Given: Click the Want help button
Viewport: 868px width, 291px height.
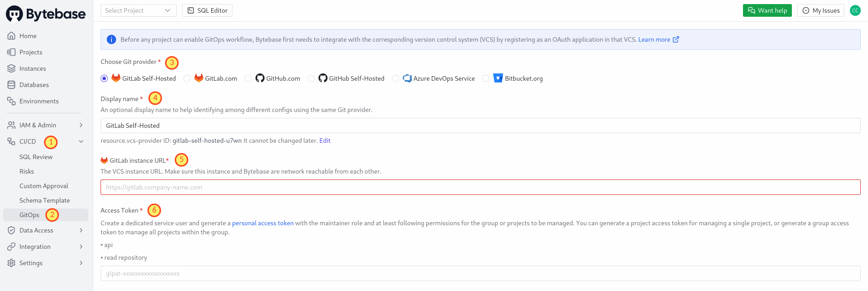Looking at the screenshot, I should (x=767, y=10).
